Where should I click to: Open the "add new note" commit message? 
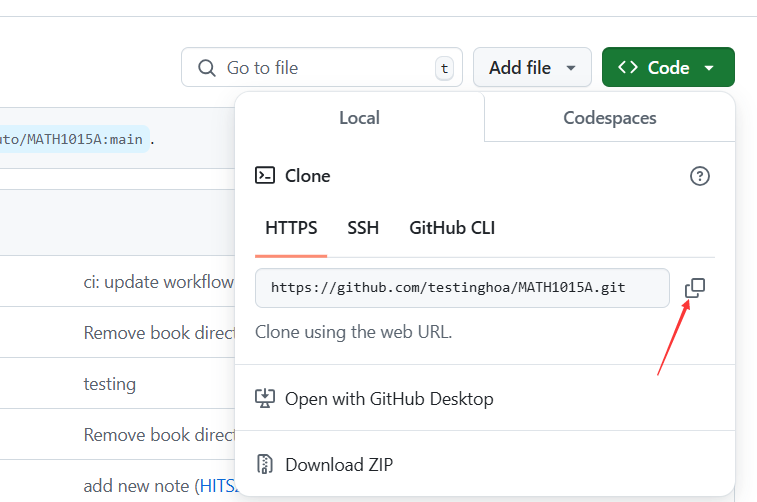coord(137,486)
